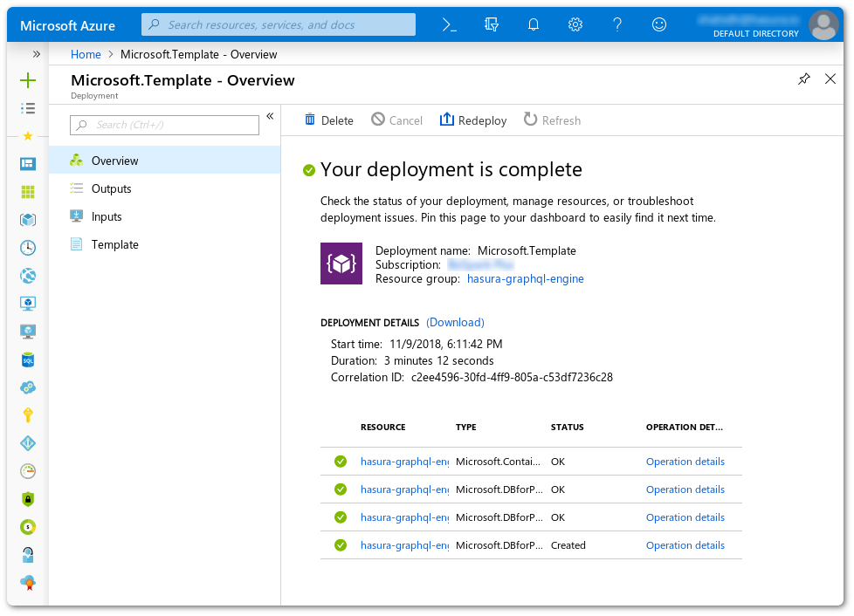Click the search resources, services, and docs box
This screenshot has width=854, height=616.
279,24
